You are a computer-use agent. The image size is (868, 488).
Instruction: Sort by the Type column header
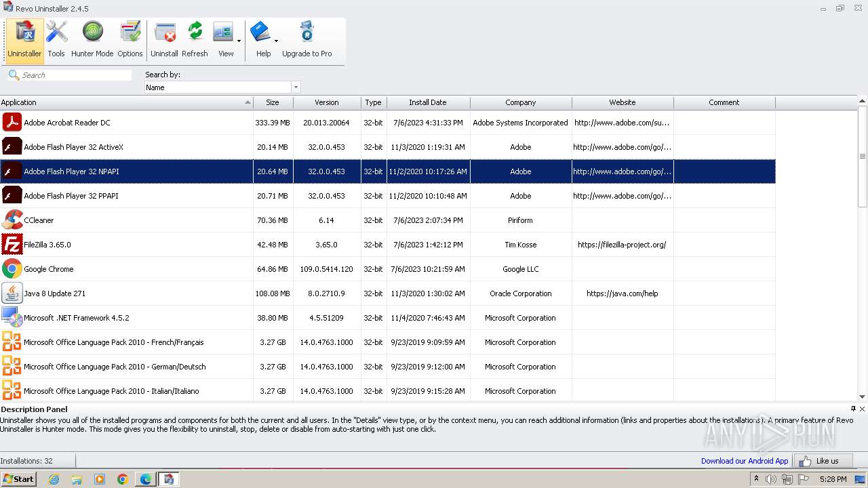373,102
